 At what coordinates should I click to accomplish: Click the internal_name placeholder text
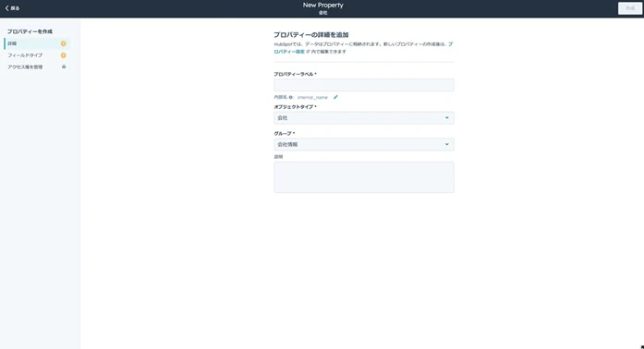(312, 98)
